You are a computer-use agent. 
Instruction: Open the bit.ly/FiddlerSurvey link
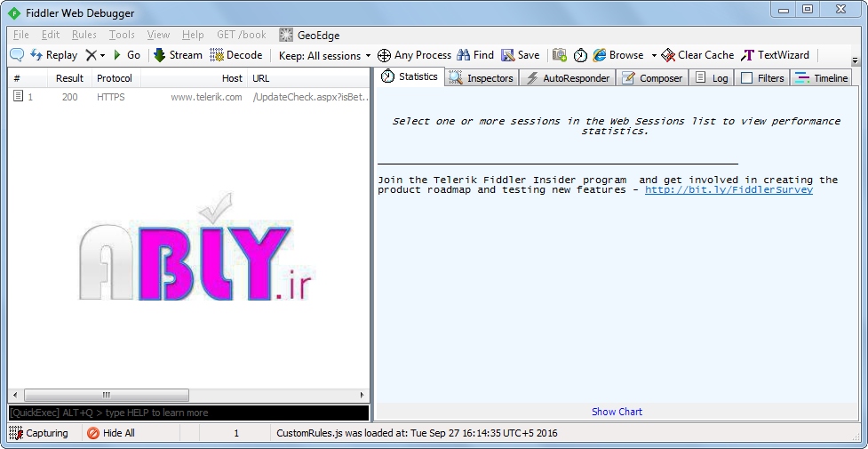coord(729,189)
